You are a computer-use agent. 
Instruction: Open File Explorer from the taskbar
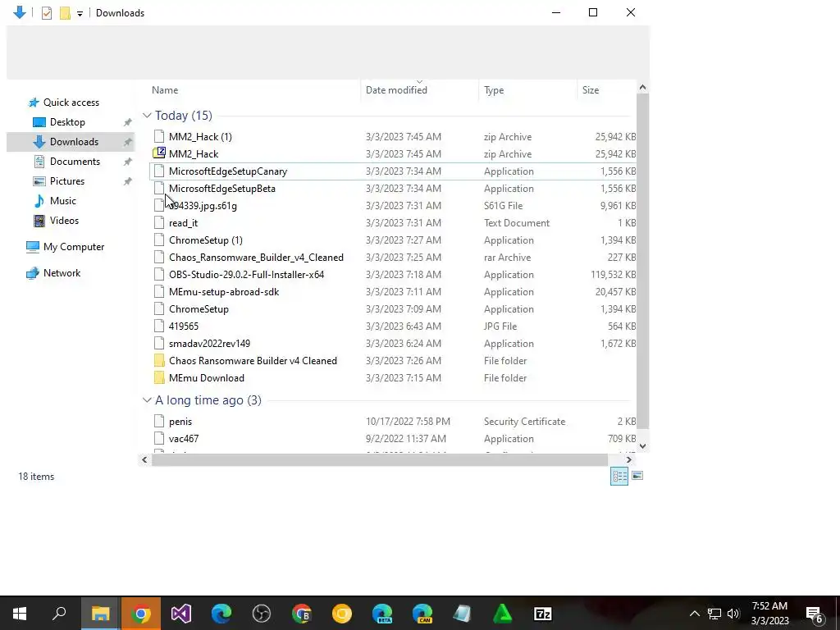tap(100, 614)
